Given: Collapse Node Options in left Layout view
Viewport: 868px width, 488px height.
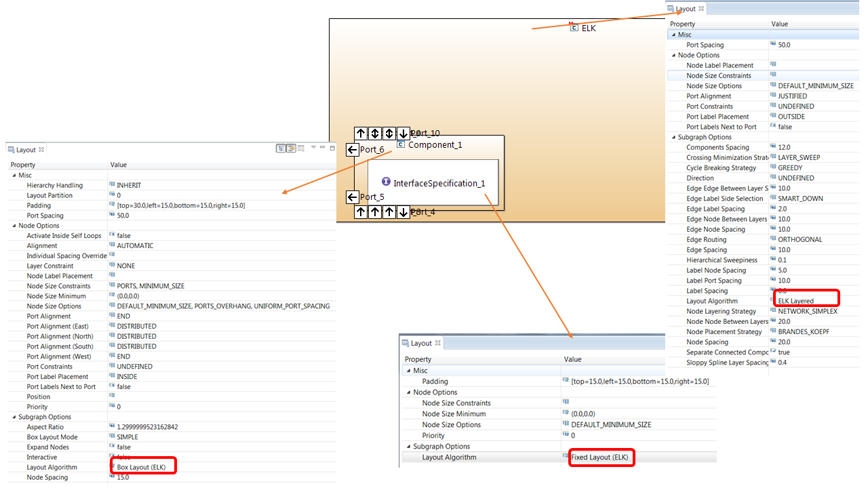Looking at the screenshot, I should pyautogui.click(x=13, y=226).
